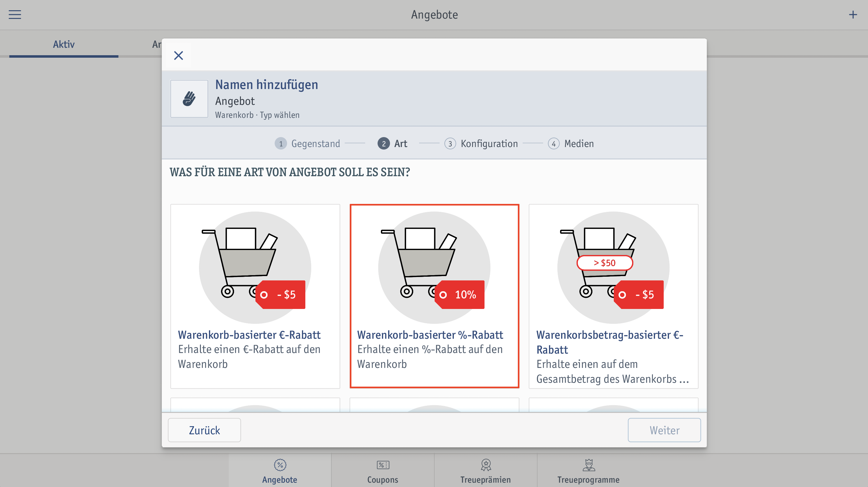Click the >$50 cart illustration
The height and width of the screenshot is (487, 868).
point(613,267)
